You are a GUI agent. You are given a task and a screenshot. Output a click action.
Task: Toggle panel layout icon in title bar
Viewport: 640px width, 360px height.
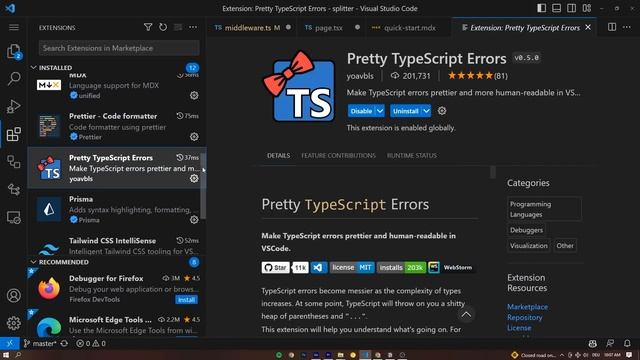(556, 8)
